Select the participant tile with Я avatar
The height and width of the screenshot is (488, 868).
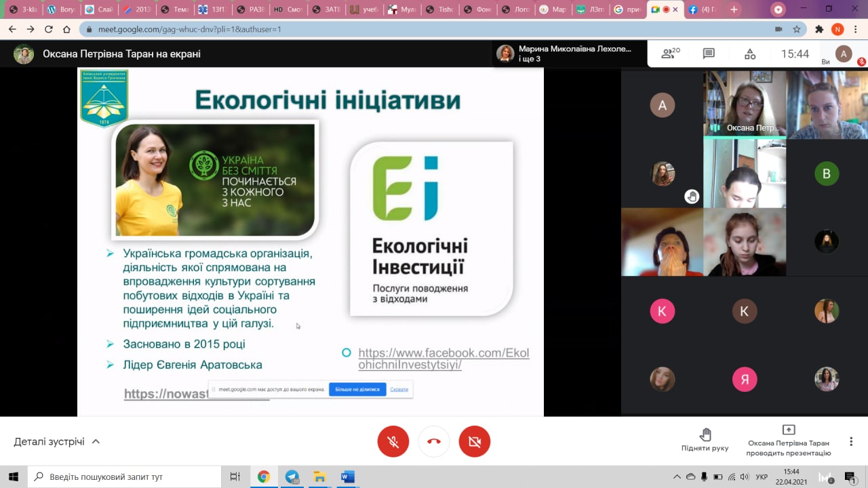(x=745, y=379)
